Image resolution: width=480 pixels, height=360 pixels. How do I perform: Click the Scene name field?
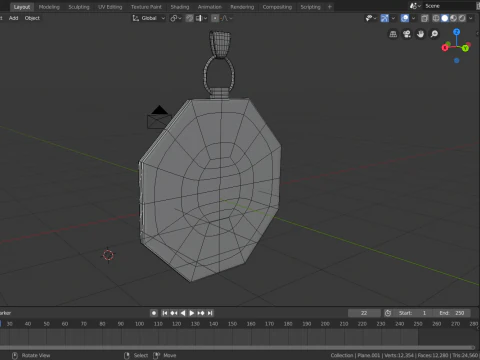(x=450, y=6)
